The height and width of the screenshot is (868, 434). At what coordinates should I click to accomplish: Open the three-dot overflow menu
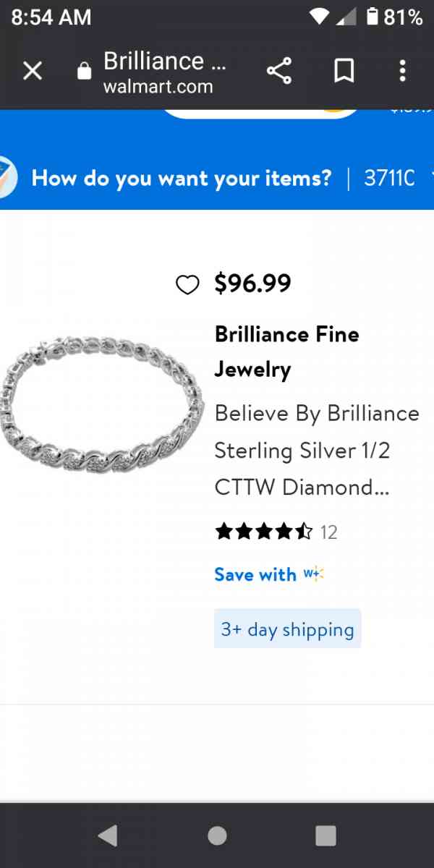point(402,70)
